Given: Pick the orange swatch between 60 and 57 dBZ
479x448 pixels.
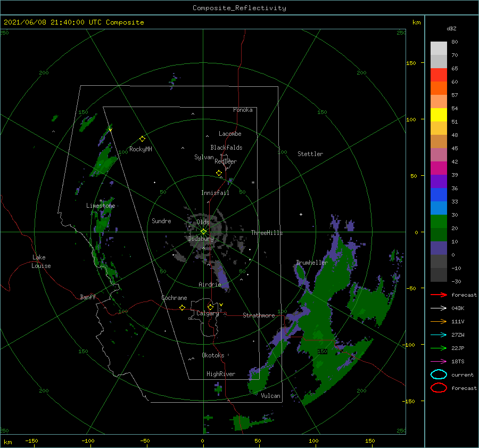Looking at the screenshot, I should point(439,88).
